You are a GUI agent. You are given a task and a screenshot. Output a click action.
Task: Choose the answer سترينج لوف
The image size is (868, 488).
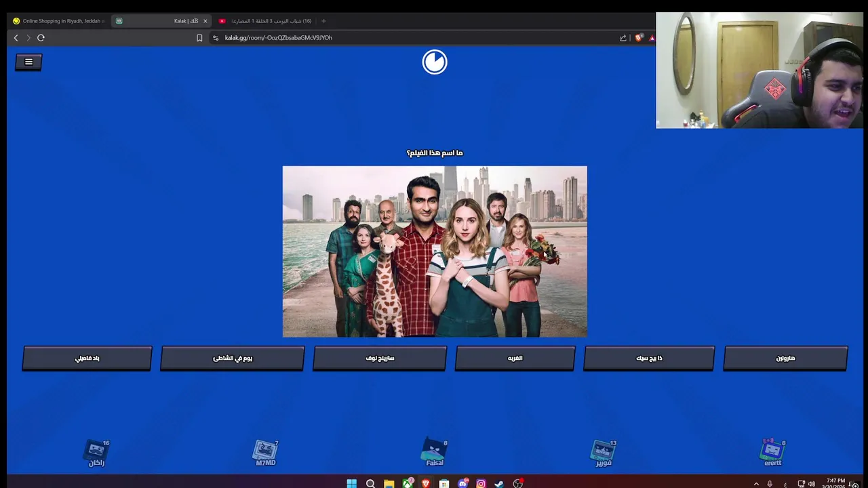point(380,359)
